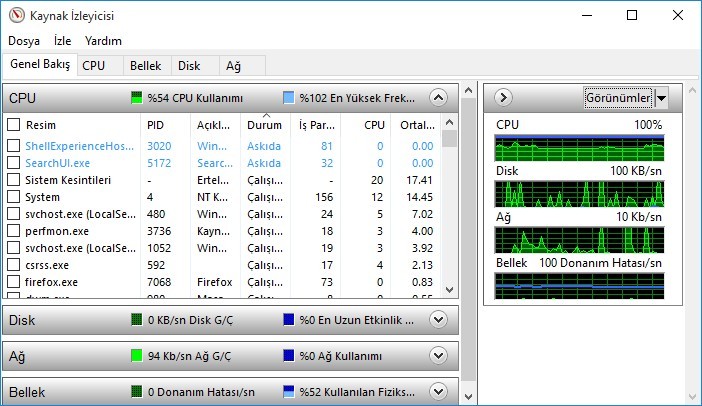This screenshot has height=406, width=702.
Task: Click the CPU usage graph
Action: [579, 148]
